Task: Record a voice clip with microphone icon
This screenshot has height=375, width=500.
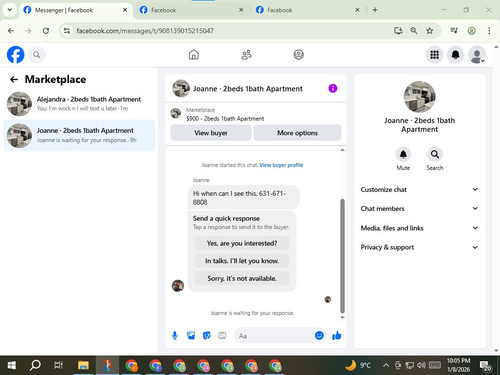Action: (175, 336)
